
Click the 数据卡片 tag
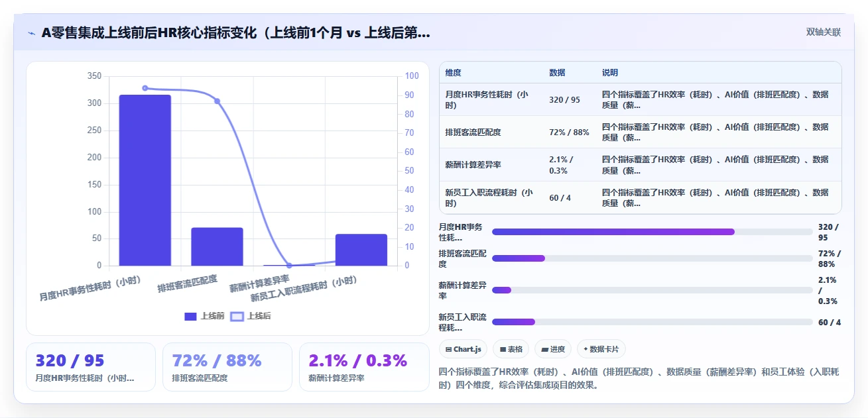click(x=601, y=349)
